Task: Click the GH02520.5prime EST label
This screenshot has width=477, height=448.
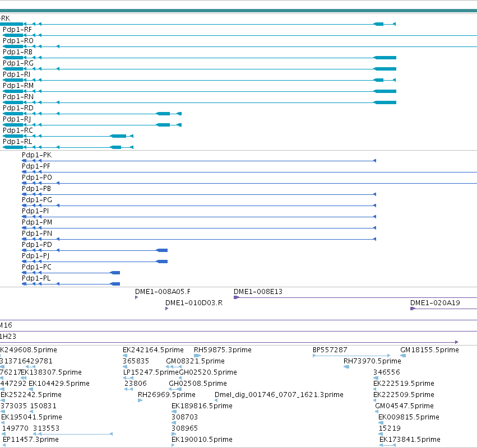Action: point(208,372)
